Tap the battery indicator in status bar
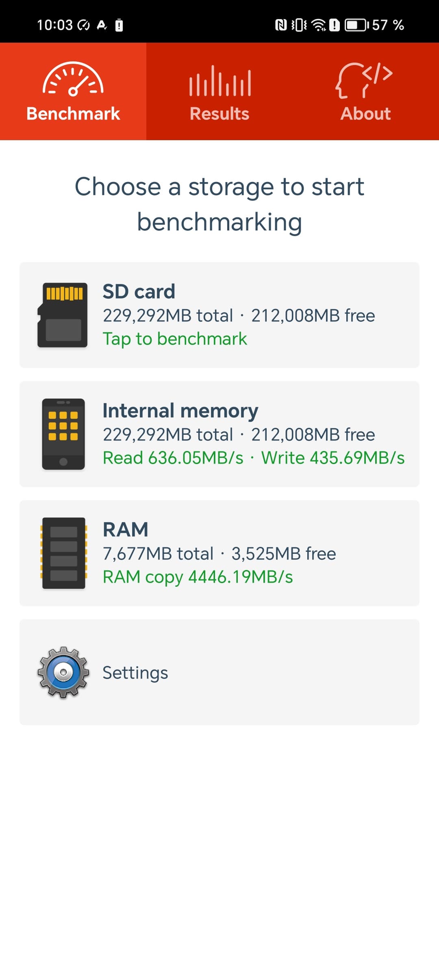 point(356,25)
